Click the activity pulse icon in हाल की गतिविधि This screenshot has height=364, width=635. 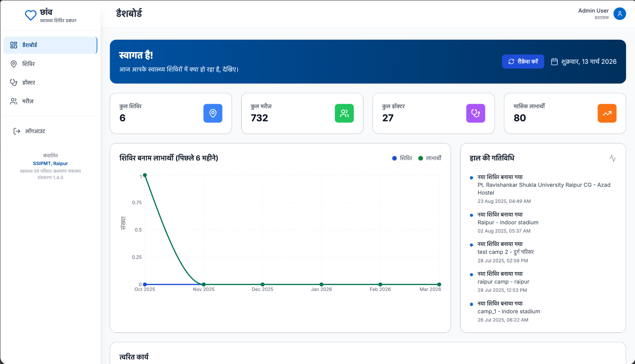pos(612,158)
